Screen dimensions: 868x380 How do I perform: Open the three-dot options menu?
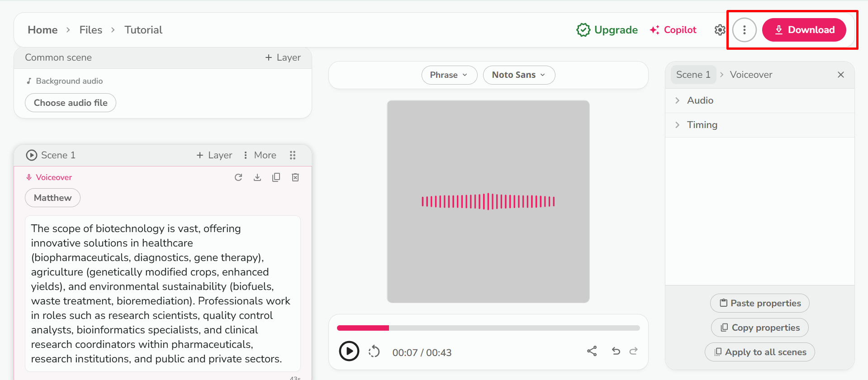tap(744, 30)
